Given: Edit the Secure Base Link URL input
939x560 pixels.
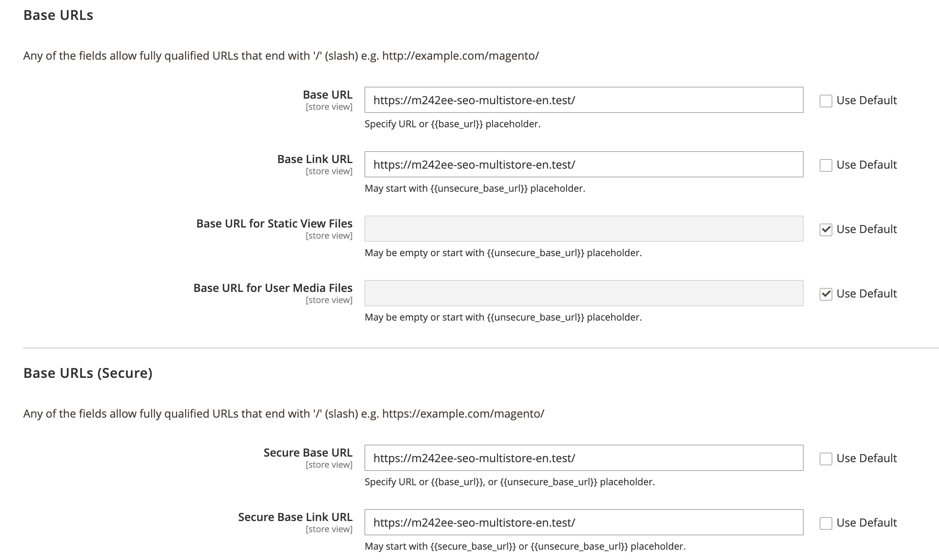Looking at the screenshot, I should 583,523.
